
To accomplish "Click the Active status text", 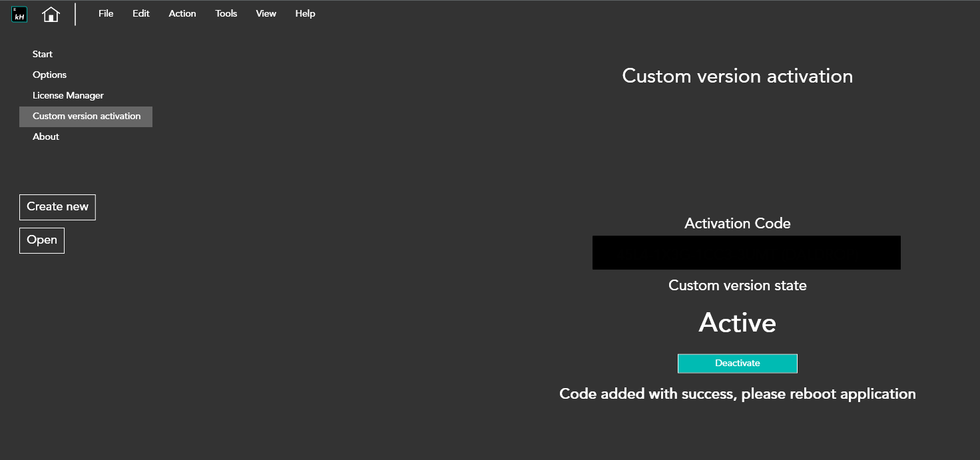I will point(737,323).
